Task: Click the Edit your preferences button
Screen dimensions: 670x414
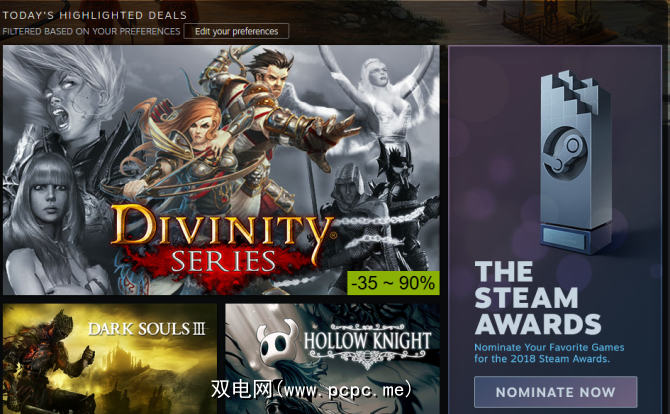Action: 236,31
